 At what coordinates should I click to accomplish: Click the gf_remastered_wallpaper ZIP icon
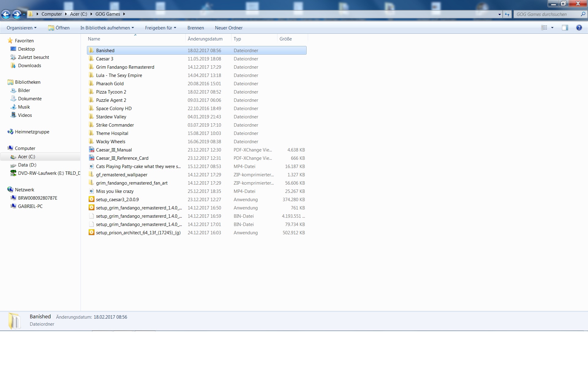(91, 174)
